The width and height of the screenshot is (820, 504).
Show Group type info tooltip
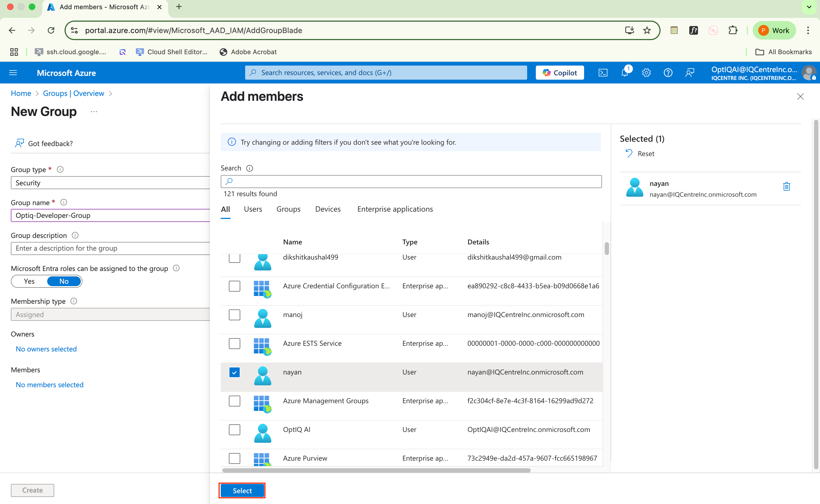pyautogui.click(x=60, y=169)
